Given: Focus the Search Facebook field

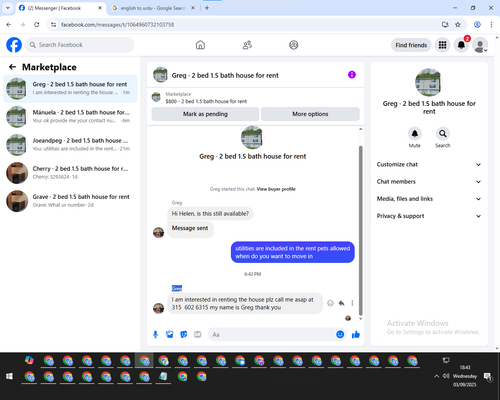Looking at the screenshot, I should point(80,45).
